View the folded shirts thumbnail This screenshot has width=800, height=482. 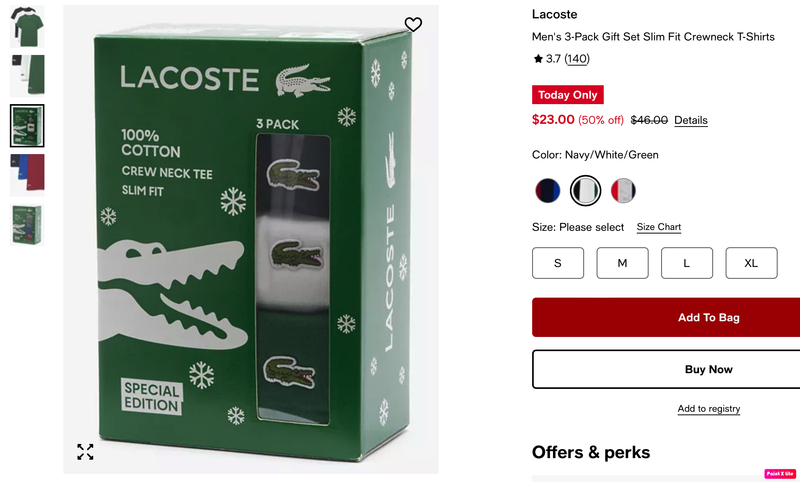(27, 75)
